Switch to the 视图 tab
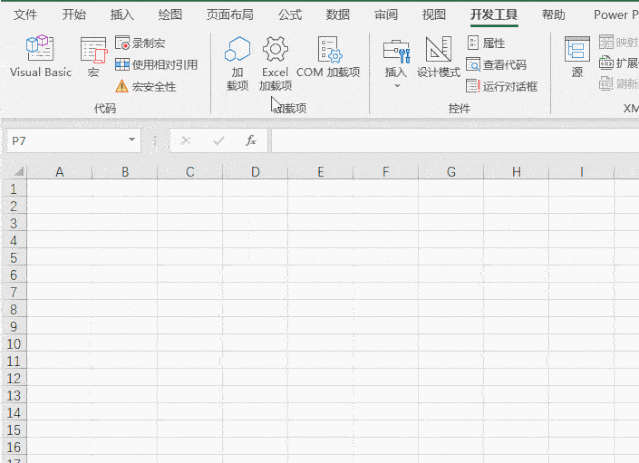639x463 pixels. click(x=434, y=15)
